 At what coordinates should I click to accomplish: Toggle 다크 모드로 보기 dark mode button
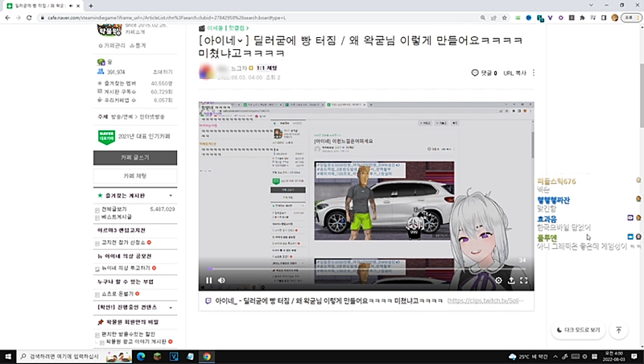(578, 330)
